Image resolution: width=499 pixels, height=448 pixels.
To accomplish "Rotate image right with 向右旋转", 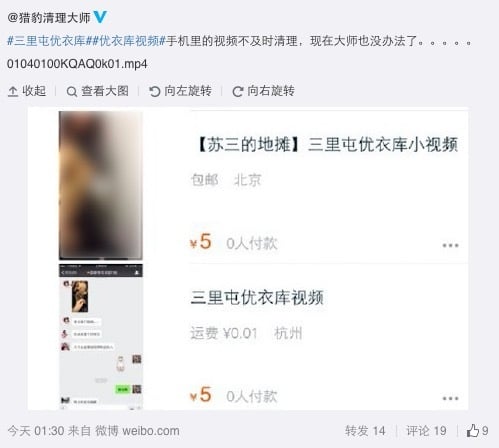I will point(263,91).
